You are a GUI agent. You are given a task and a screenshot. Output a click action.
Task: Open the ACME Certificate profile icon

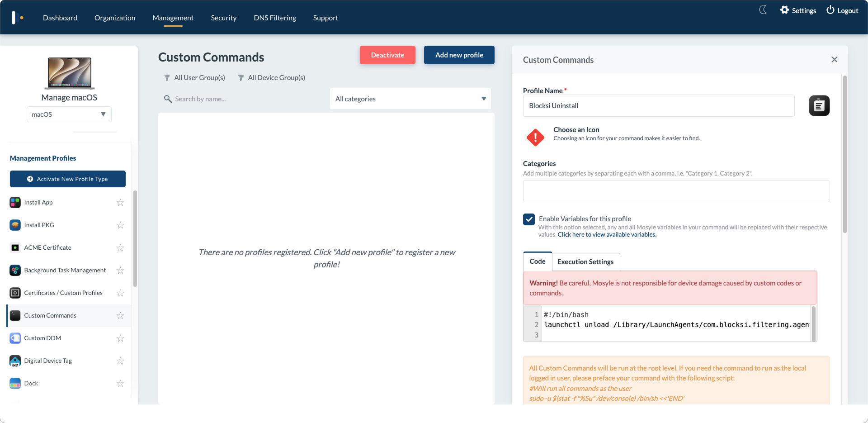15,247
